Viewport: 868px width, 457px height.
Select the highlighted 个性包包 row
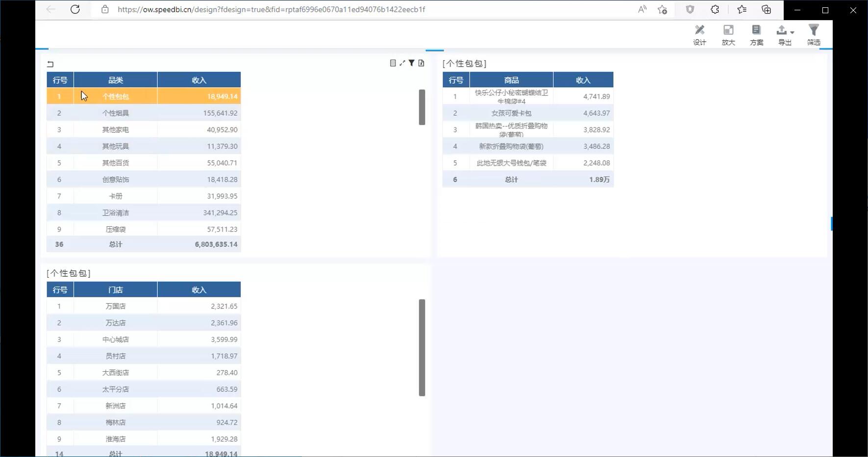(116, 96)
